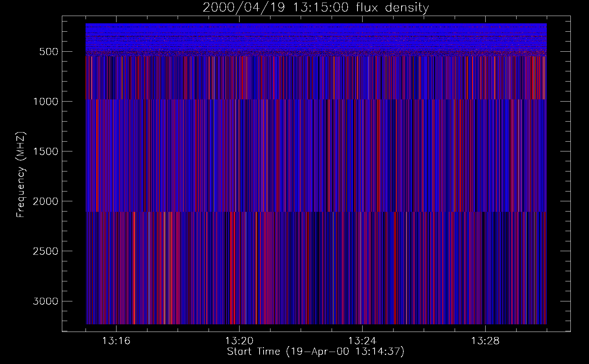The width and height of the screenshot is (589, 364).
Task: Click the spectrogram at 1500 MHz and 13:20
Action: point(239,151)
